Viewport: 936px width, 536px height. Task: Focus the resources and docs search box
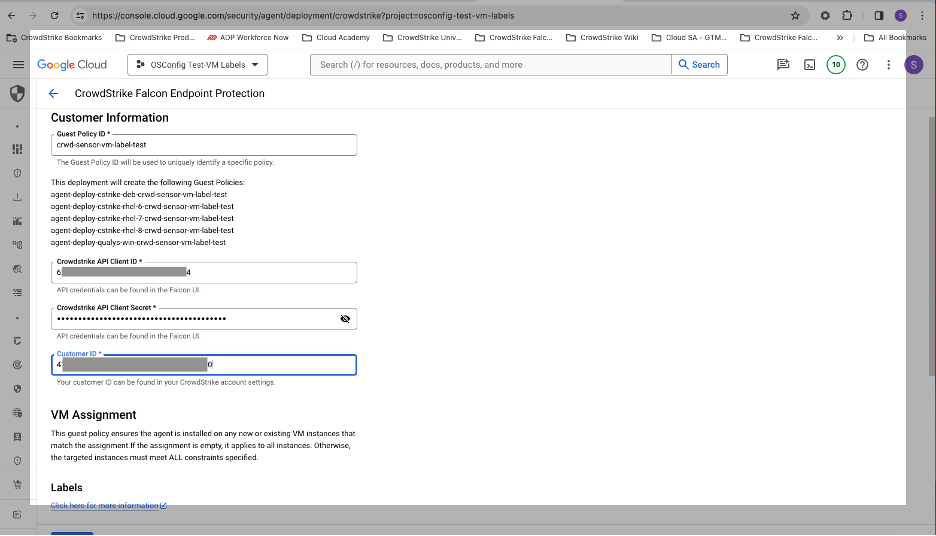click(x=490, y=64)
